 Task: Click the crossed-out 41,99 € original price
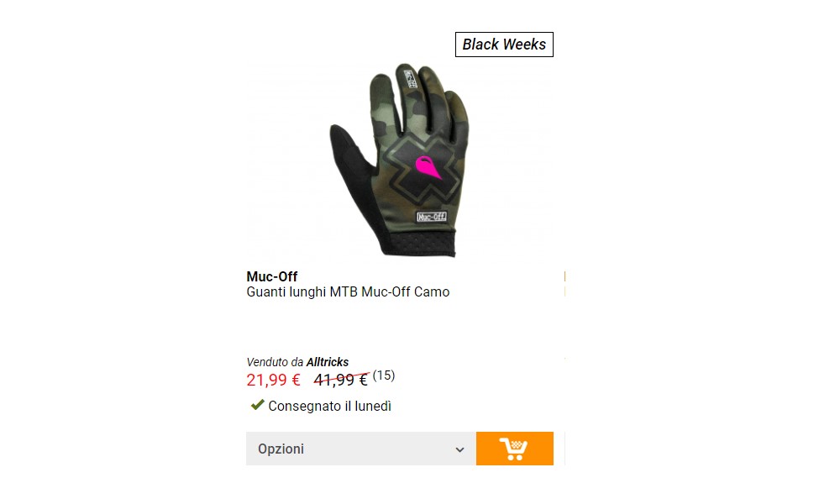(341, 380)
